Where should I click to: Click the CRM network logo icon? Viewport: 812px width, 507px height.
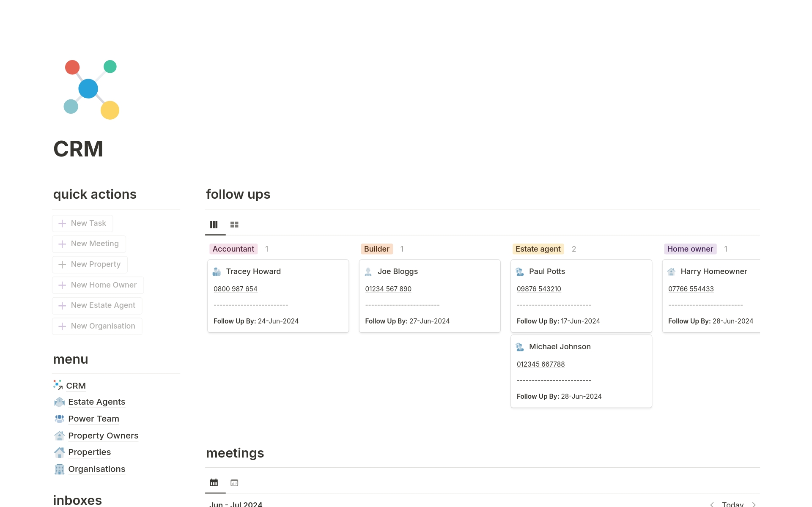tap(91, 89)
